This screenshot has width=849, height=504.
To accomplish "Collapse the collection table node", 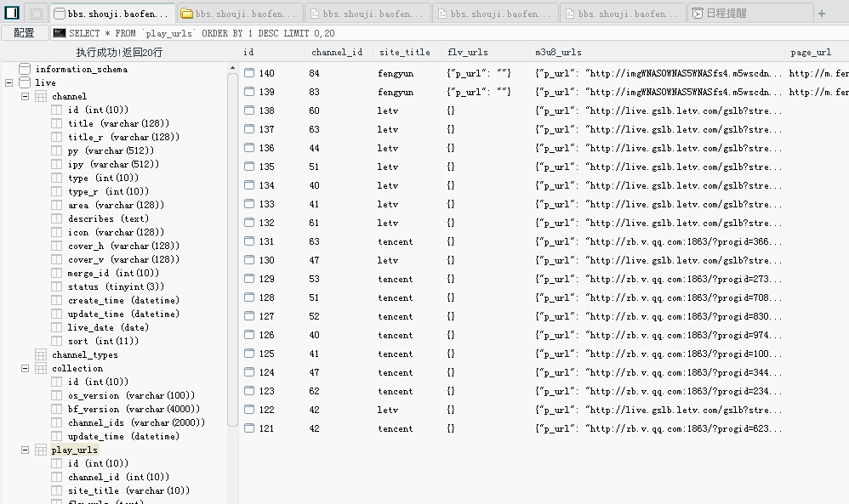I will pos(25,368).
